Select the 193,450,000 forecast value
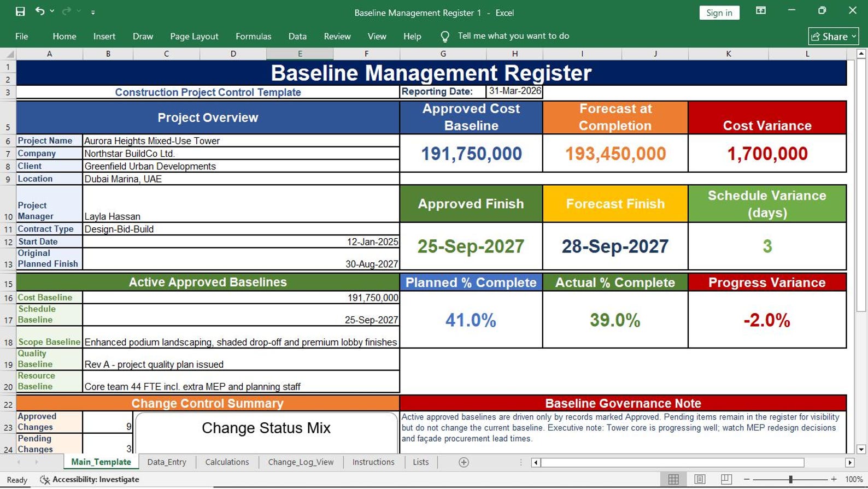This screenshot has width=868, height=489. click(615, 154)
